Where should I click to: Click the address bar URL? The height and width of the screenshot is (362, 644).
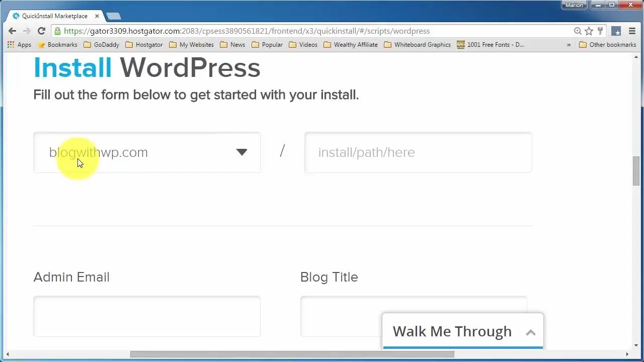(x=247, y=31)
